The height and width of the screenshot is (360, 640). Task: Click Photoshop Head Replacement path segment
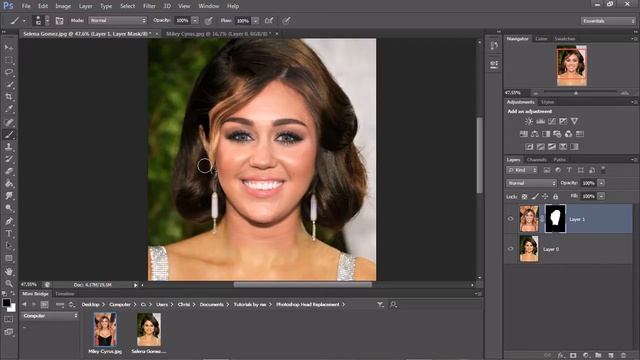pos(308,304)
